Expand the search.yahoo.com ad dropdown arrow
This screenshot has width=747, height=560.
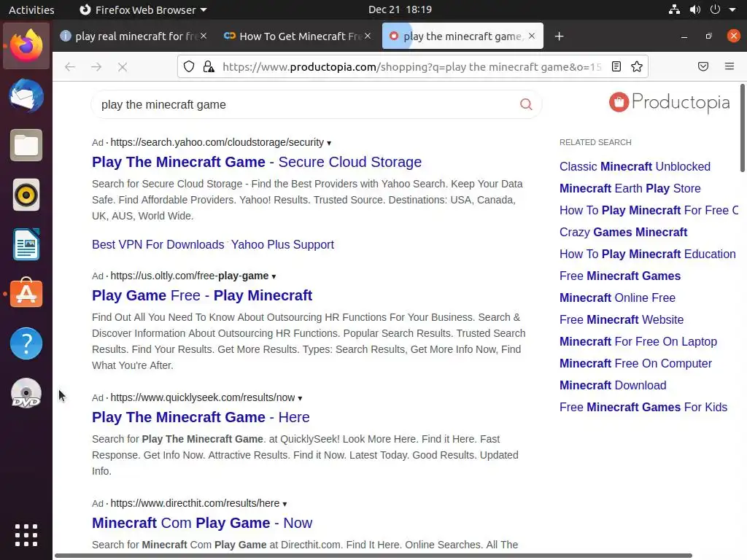(329, 143)
